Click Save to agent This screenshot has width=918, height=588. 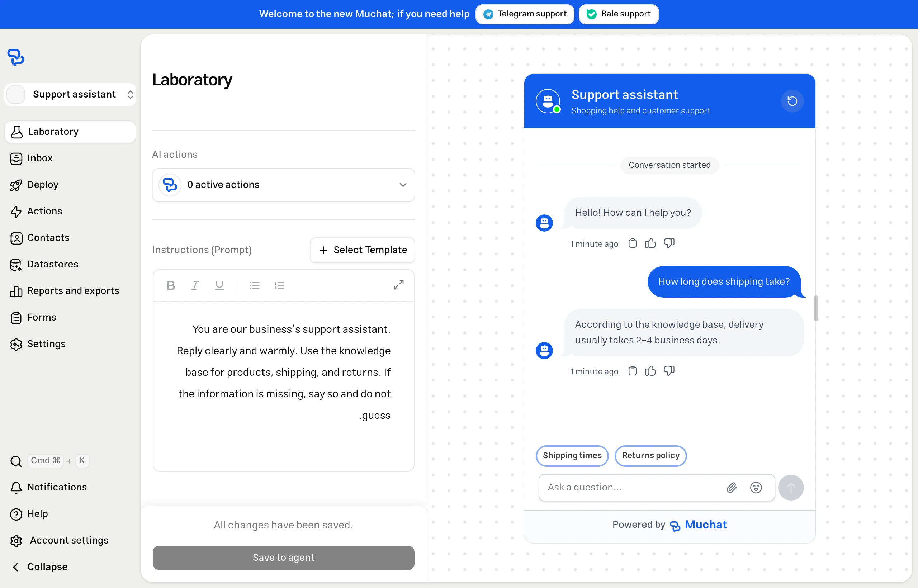283,558
